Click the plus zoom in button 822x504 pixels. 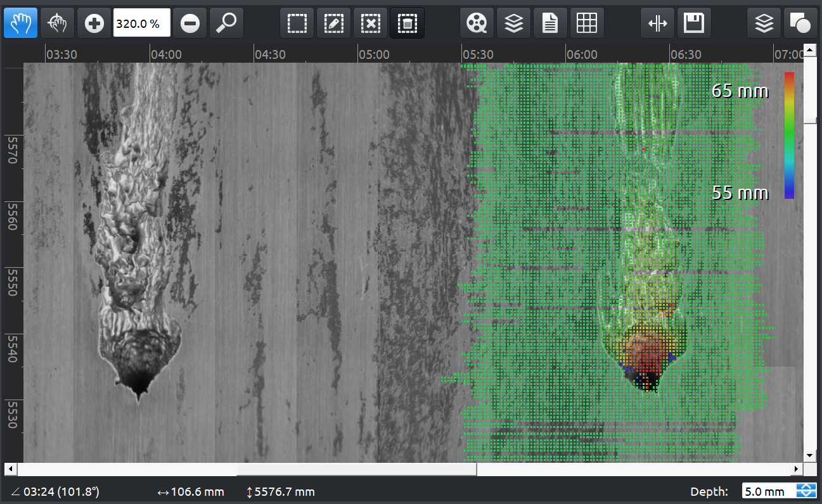[94, 23]
